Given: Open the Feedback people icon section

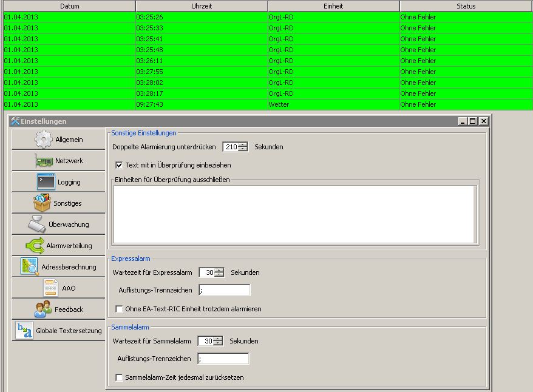Looking at the screenshot, I should pos(58,309).
